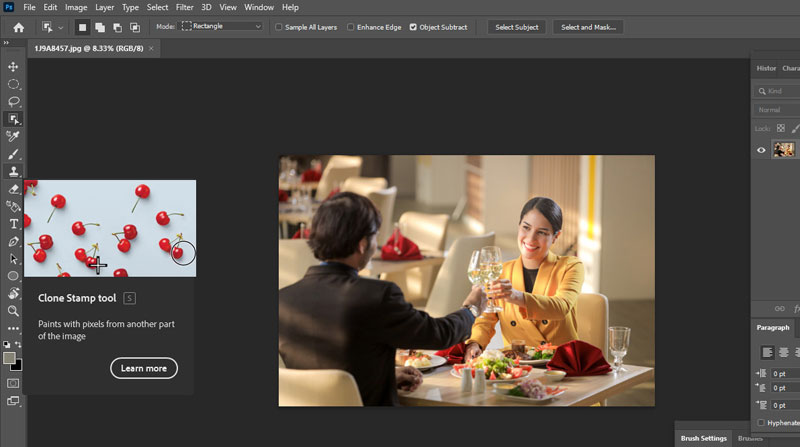Click the Home icon in options bar
The image size is (800, 447).
coord(18,27)
